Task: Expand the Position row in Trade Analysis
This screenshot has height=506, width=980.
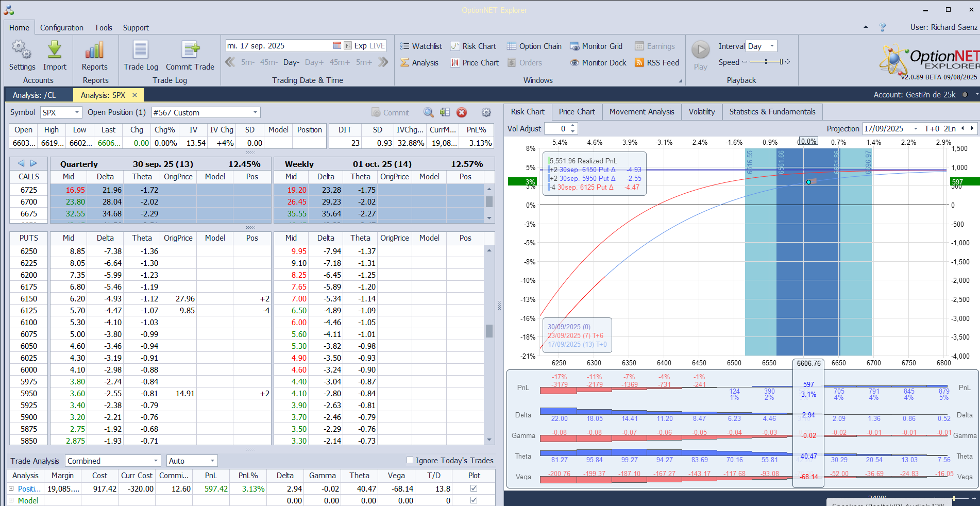Action: tap(11, 488)
